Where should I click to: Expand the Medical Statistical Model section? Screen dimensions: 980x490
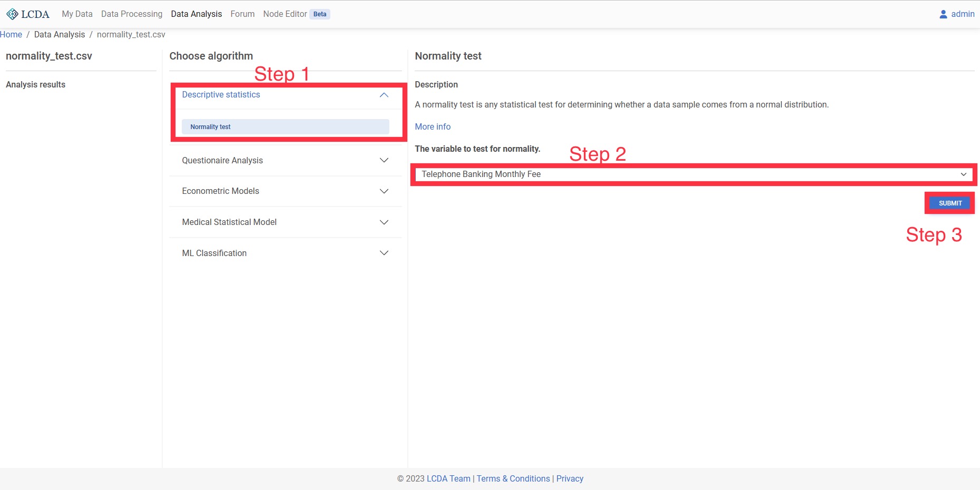(x=384, y=222)
